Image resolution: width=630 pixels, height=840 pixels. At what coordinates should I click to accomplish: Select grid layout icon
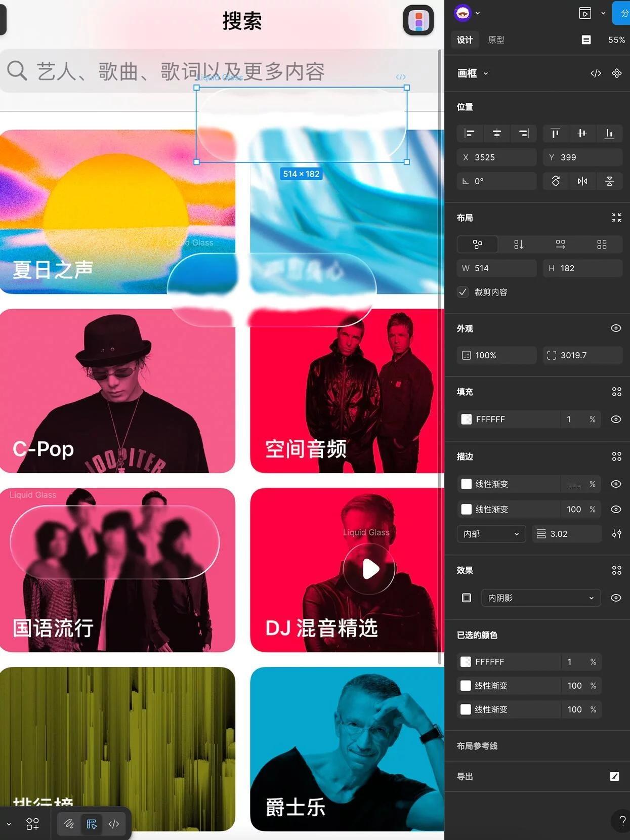[x=602, y=244]
